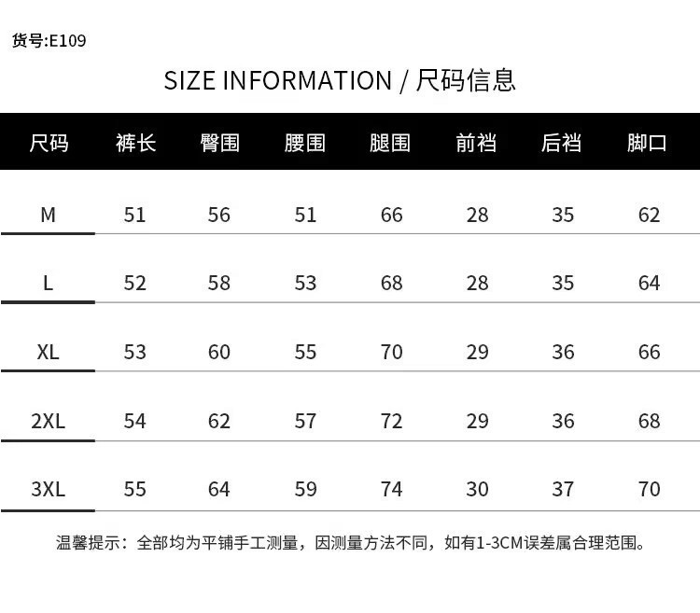Click the 尺码 column header
The height and width of the screenshot is (613, 700).
pos(49,143)
